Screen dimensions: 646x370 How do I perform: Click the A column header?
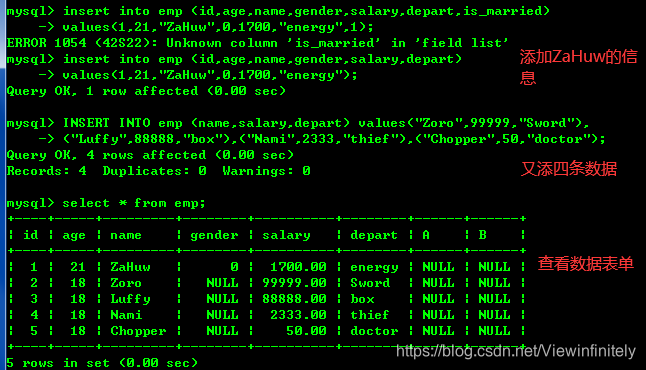pyautogui.click(x=426, y=235)
